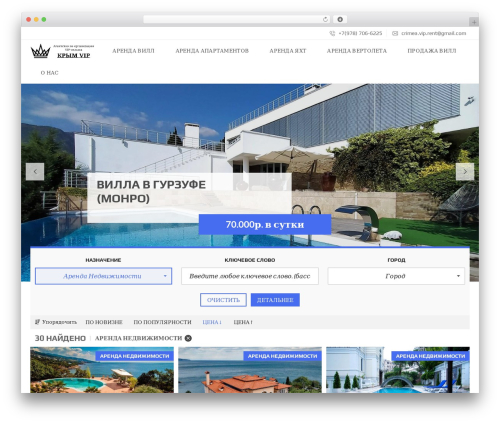Open the second listing thumbnail with the red roof

click(x=250, y=370)
